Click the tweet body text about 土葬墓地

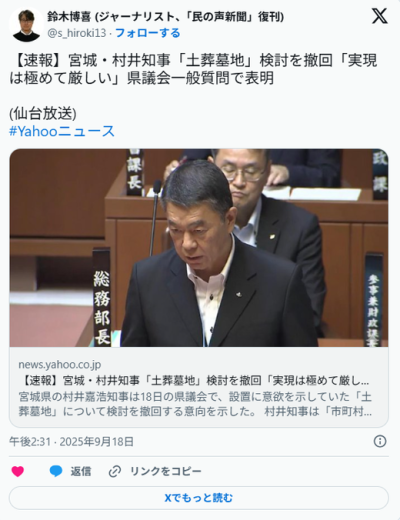pos(193,69)
